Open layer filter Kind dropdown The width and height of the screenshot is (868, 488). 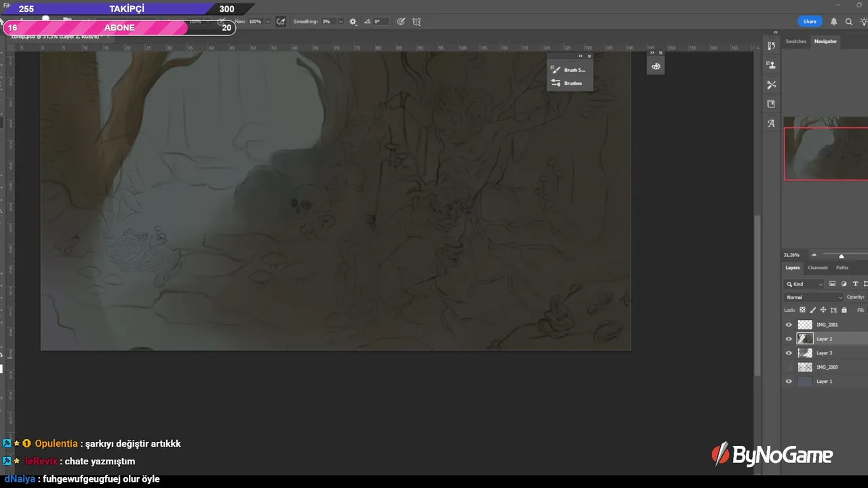pyautogui.click(x=804, y=284)
